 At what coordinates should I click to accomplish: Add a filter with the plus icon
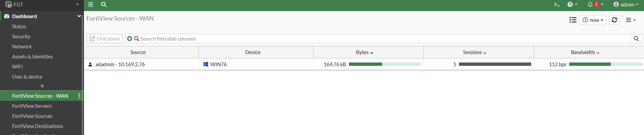coord(130,39)
